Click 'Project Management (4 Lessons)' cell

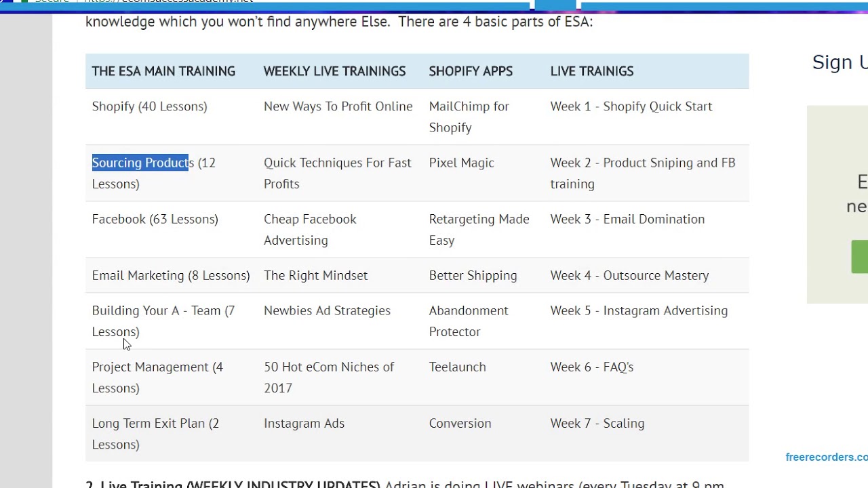tap(157, 377)
